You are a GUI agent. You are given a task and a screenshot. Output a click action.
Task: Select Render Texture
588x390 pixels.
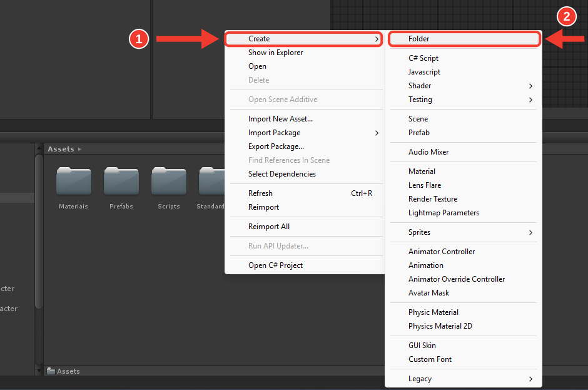[464, 199]
